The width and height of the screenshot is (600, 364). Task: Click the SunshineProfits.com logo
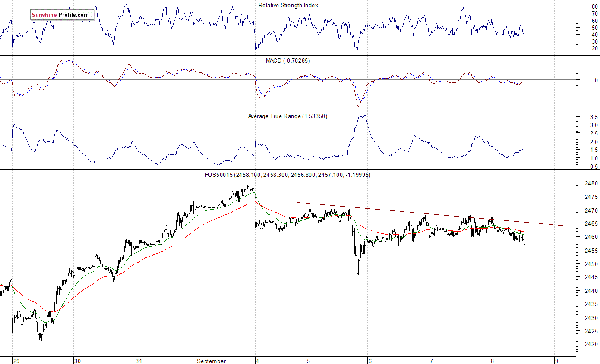pyautogui.click(x=62, y=15)
